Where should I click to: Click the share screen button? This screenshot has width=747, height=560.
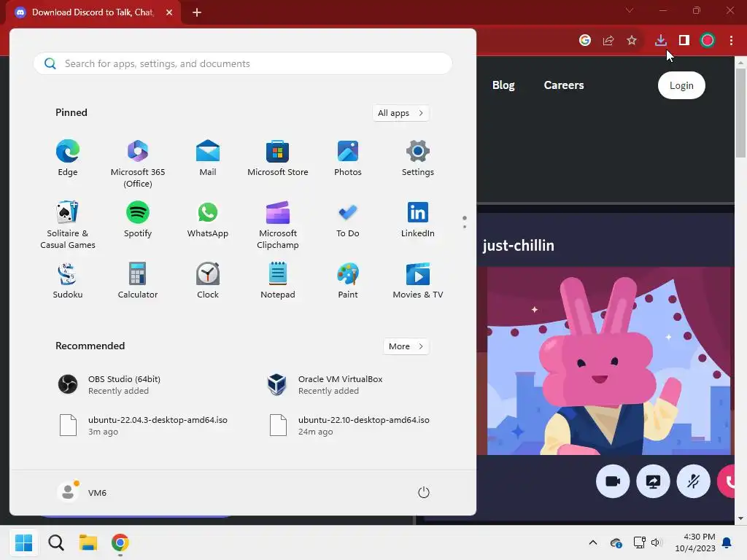pyautogui.click(x=653, y=481)
